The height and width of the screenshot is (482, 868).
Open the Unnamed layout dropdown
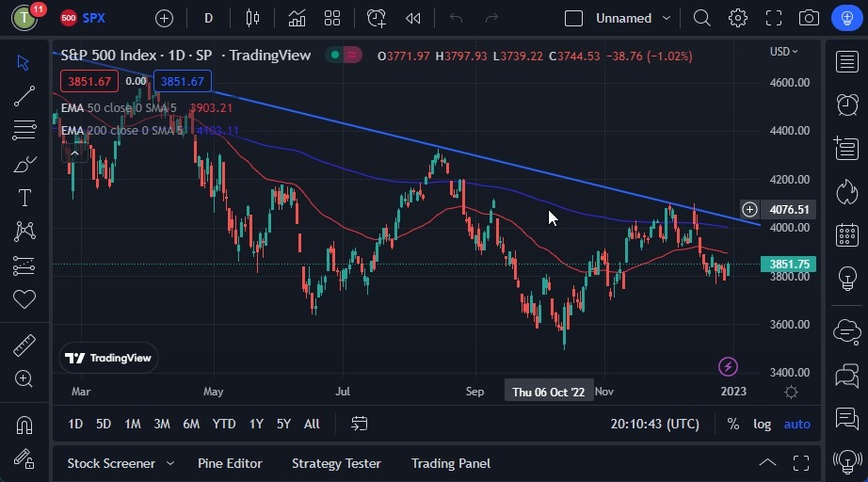[634, 18]
